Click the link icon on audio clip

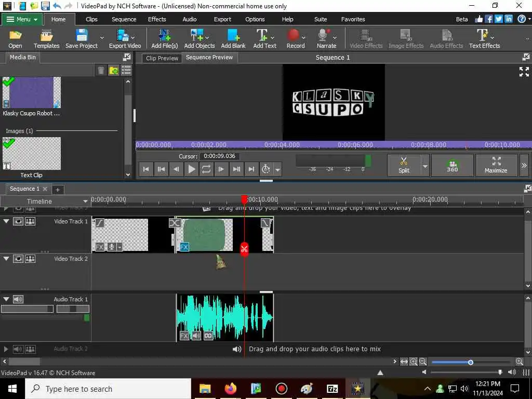(x=208, y=336)
